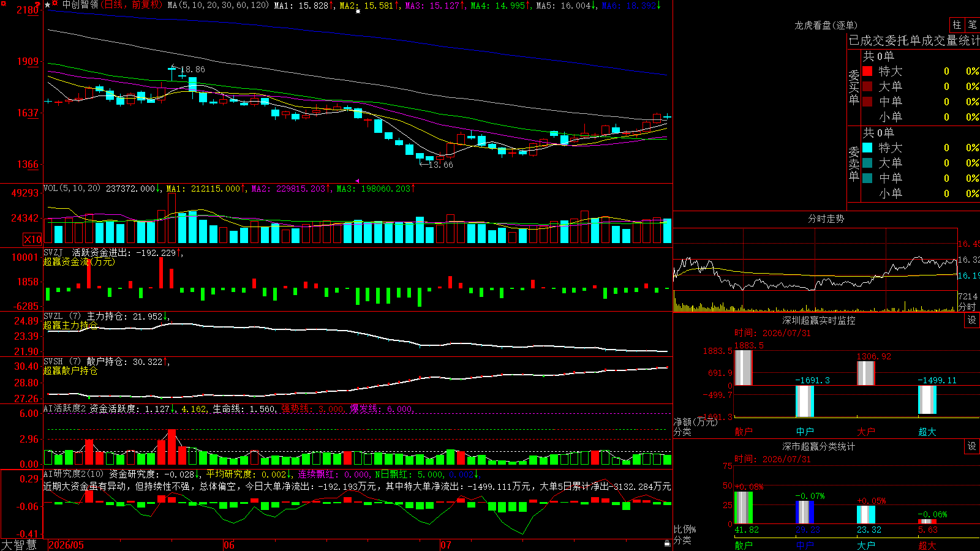Screen dimensions: 980x551
Task: Click the 07 month marker on the time axis
Action: (x=446, y=545)
